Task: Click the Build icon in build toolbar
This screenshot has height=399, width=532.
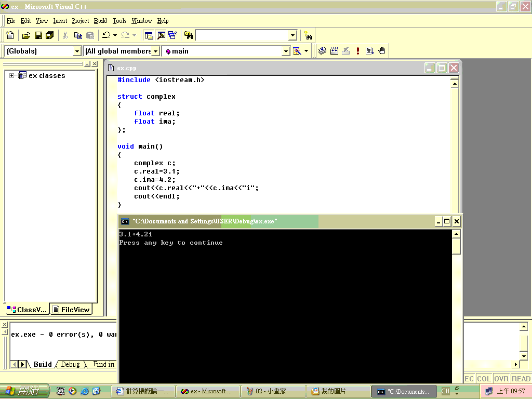Action: (x=334, y=51)
